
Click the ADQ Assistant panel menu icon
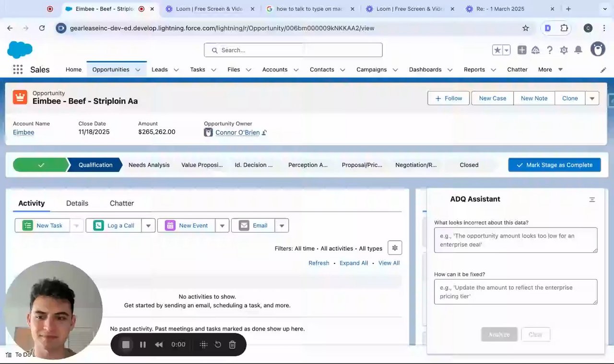[592, 200]
